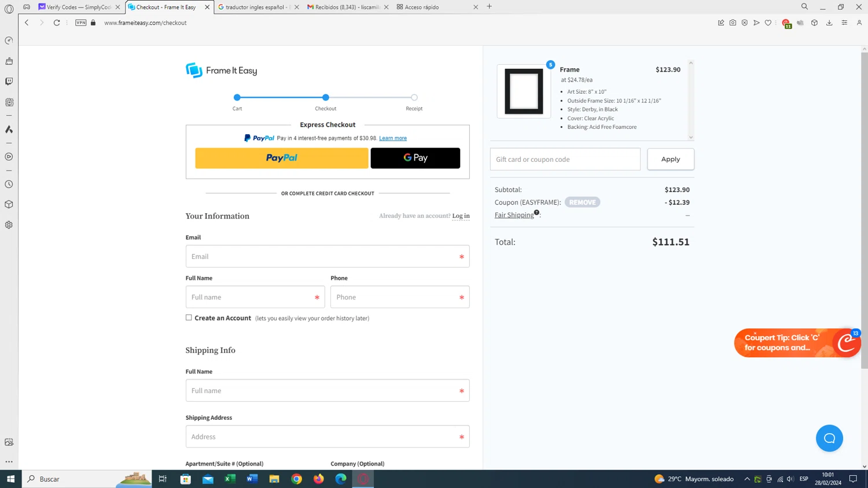Click the Coupert Tip coupon popup
This screenshot has width=868, height=488.
pyautogui.click(x=797, y=343)
